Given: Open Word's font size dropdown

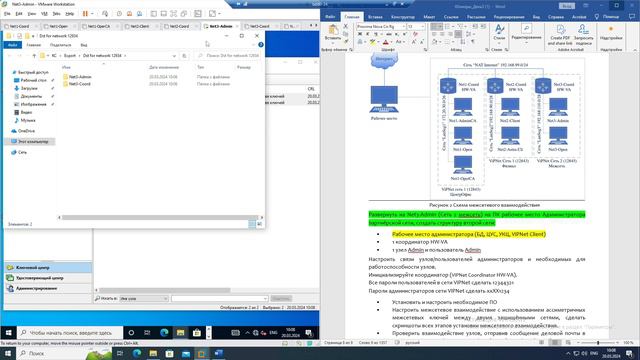Looking at the screenshot, I should [x=422, y=27].
